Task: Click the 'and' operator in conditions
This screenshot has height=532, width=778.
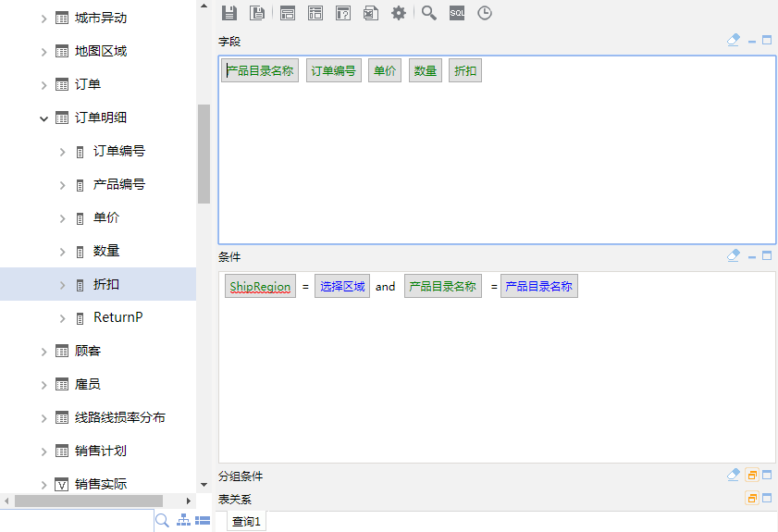Action: click(x=386, y=286)
